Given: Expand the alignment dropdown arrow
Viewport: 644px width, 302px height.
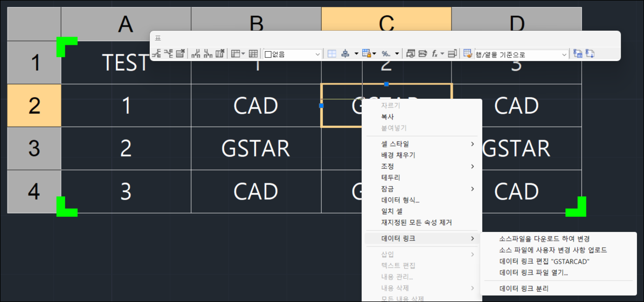Looking at the screenshot, I should click(x=357, y=54).
